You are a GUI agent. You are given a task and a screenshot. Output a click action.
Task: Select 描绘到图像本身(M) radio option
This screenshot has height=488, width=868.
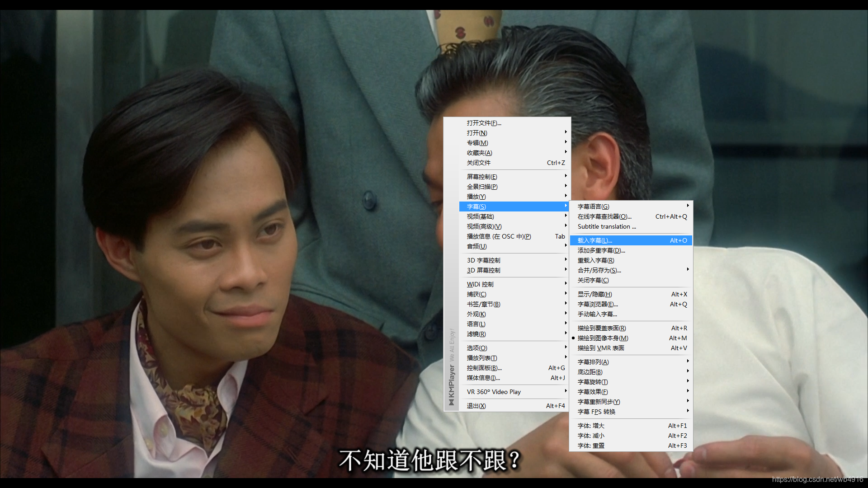pos(603,338)
